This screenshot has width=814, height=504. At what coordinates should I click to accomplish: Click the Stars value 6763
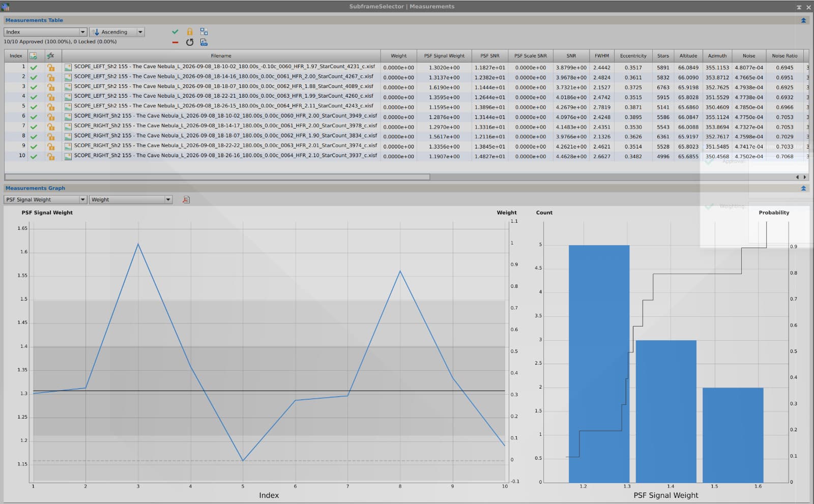point(663,87)
